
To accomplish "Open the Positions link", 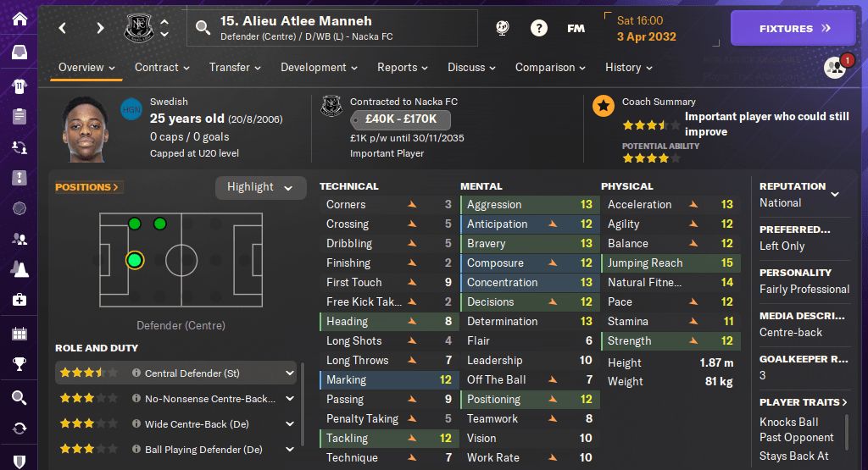I will coord(87,187).
